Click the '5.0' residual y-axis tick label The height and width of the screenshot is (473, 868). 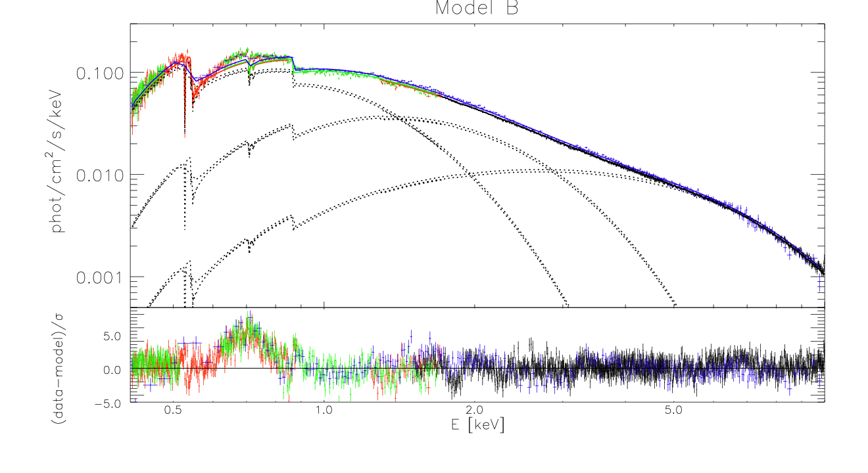pos(112,337)
